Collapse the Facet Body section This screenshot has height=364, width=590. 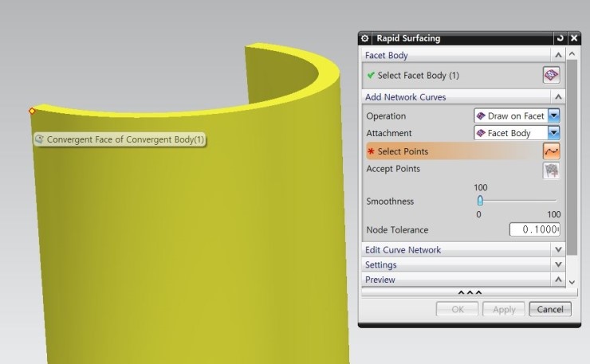pyautogui.click(x=557, y=56)
